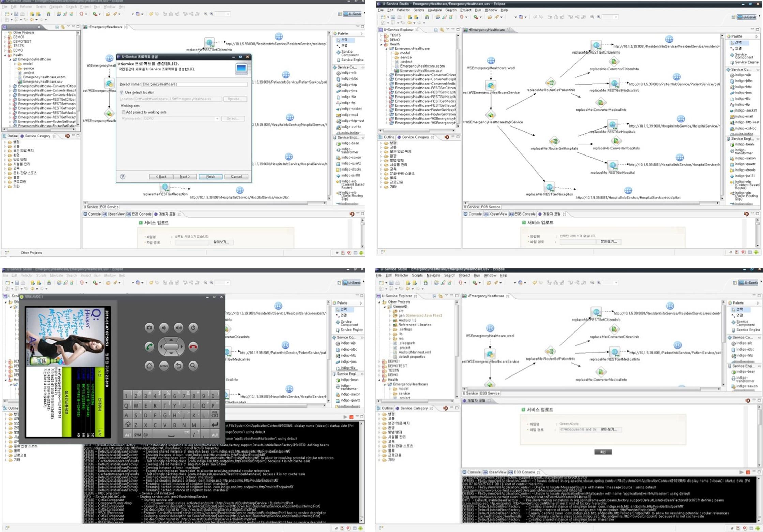
Task: Click the < Back button in the dialog
Action: pos(161,177)
